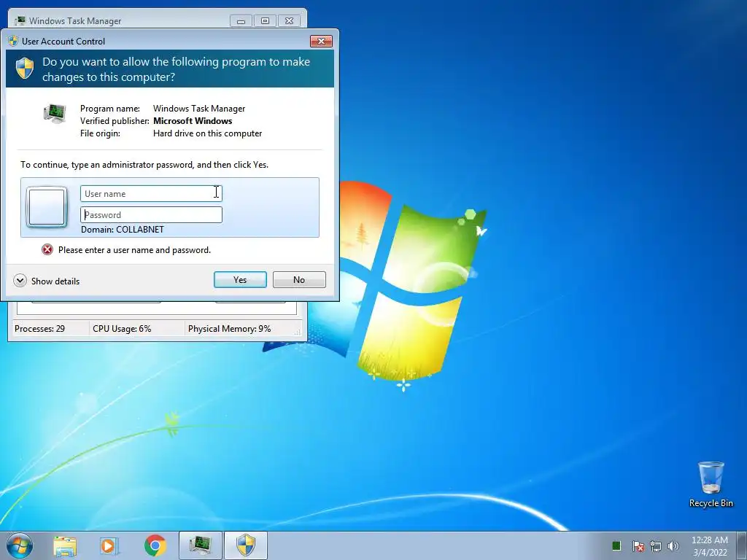
Task: Click the 'Show details' label text
Action: (x=55, y=281)
